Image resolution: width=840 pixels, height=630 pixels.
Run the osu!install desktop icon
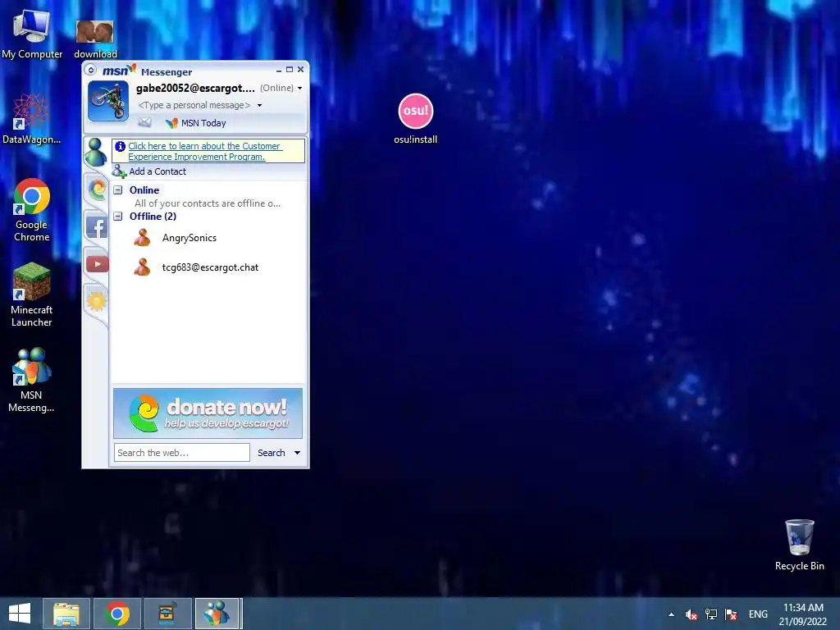click(415, 119)
